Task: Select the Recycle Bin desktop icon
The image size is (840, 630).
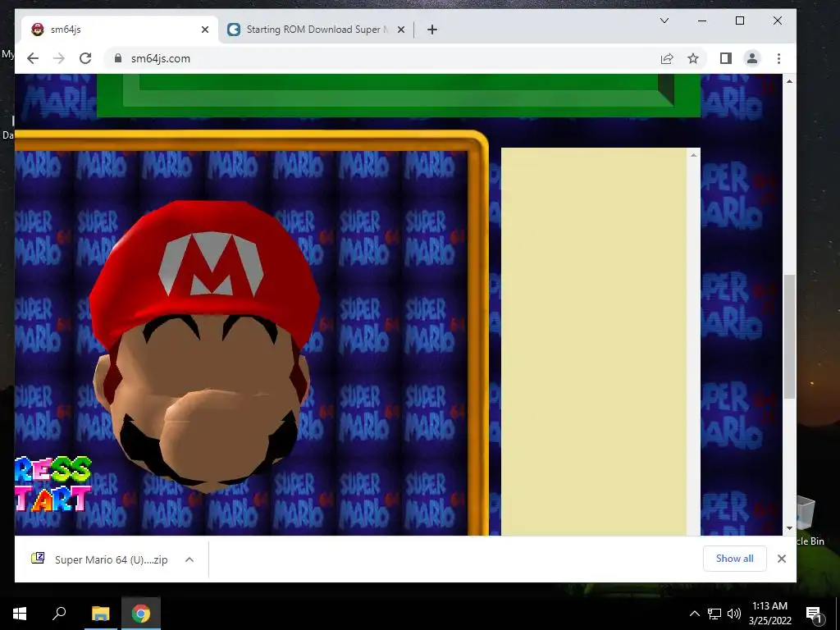Action: pyautogui.click(x=810, y=519)
